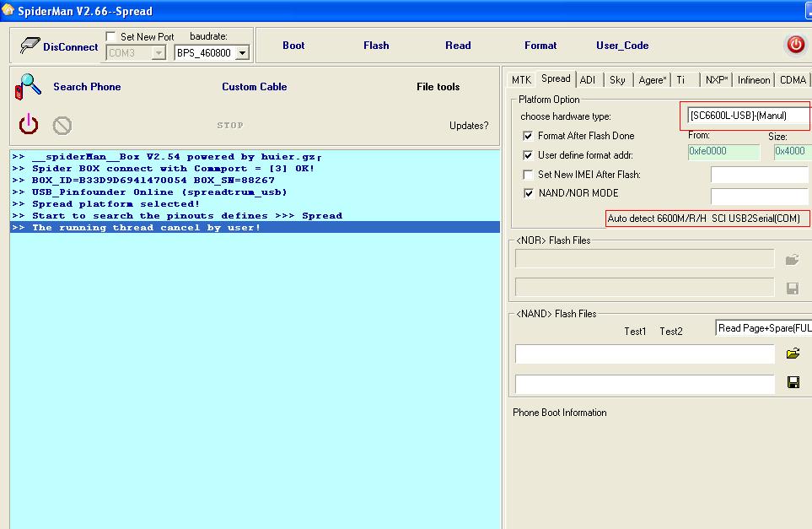The image size is (812, 529).
Task: Switch to the ADI tab
Action: (587, 80)
